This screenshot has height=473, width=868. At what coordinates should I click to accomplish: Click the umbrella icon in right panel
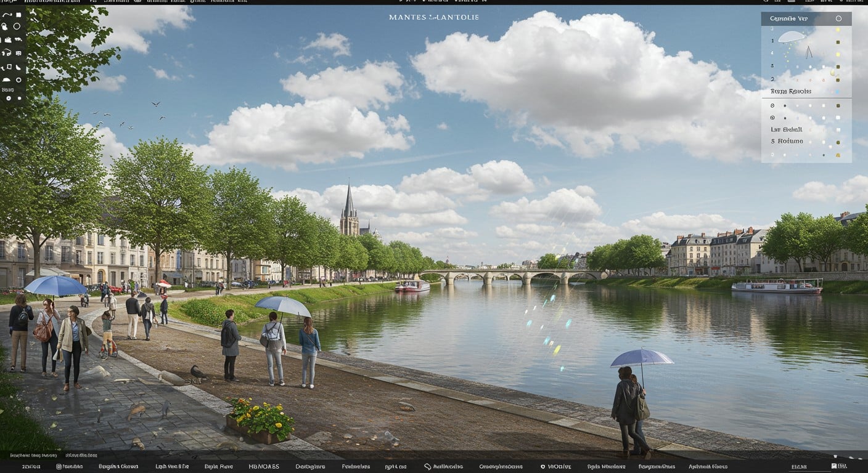tap(792, 38)
